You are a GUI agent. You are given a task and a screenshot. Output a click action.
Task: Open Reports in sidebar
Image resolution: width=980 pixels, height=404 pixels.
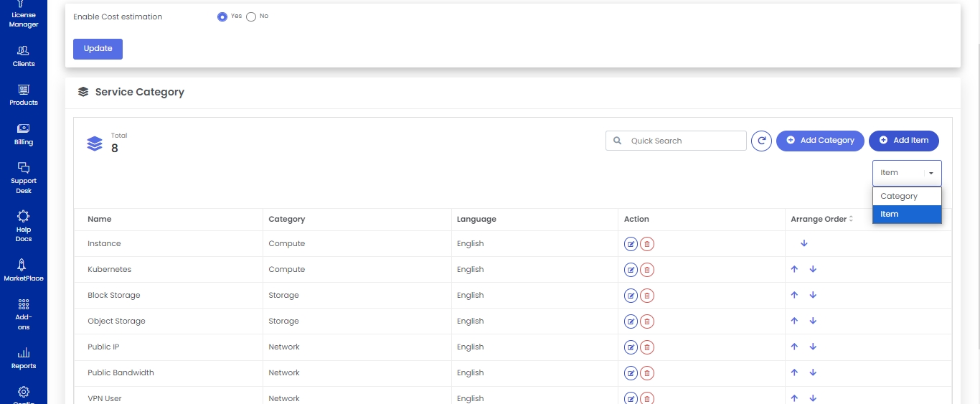(x=24, y=359)
